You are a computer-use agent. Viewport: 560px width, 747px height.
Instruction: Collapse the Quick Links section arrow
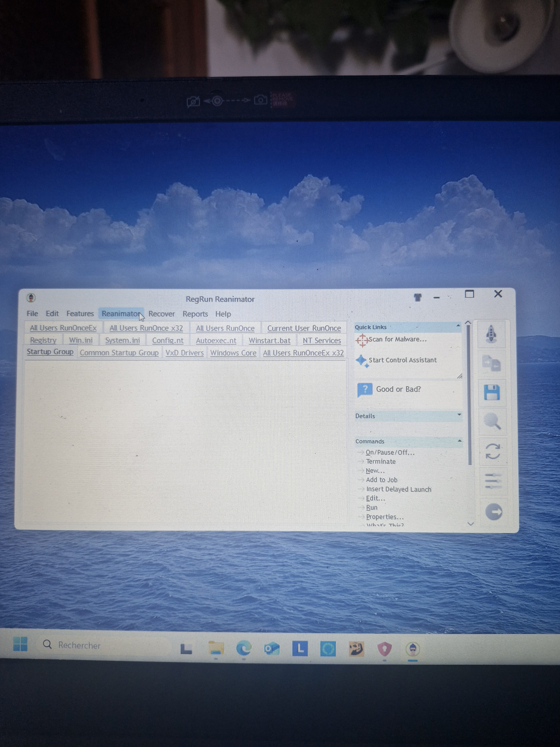click(x=458, y=326)
